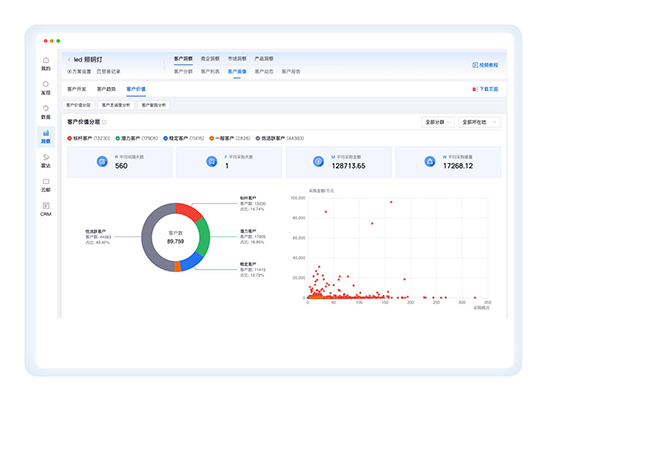The height and width of the screenshot is (450, 660).
Task: Click the round icon on the 17268.12 card
Action: 430,161
